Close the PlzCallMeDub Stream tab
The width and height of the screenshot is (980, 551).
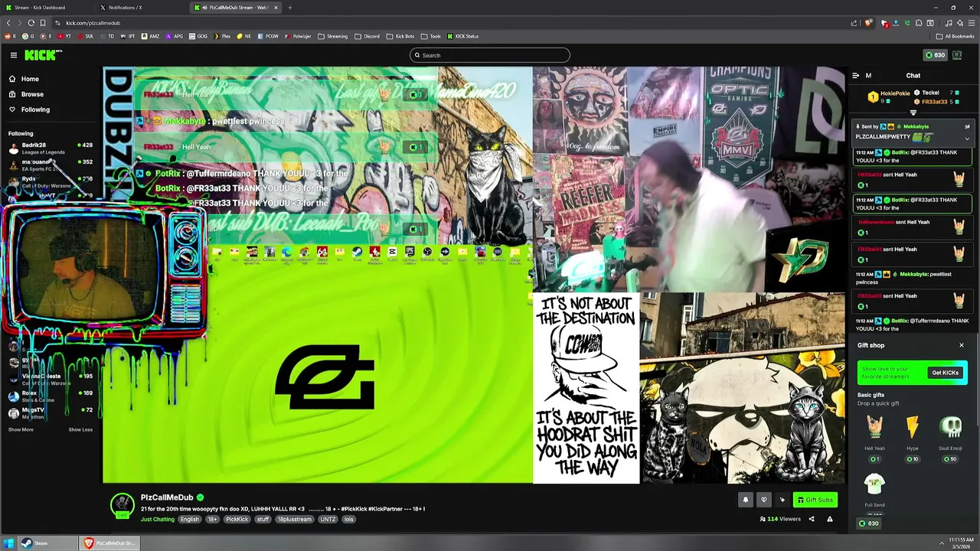[276, 8]
